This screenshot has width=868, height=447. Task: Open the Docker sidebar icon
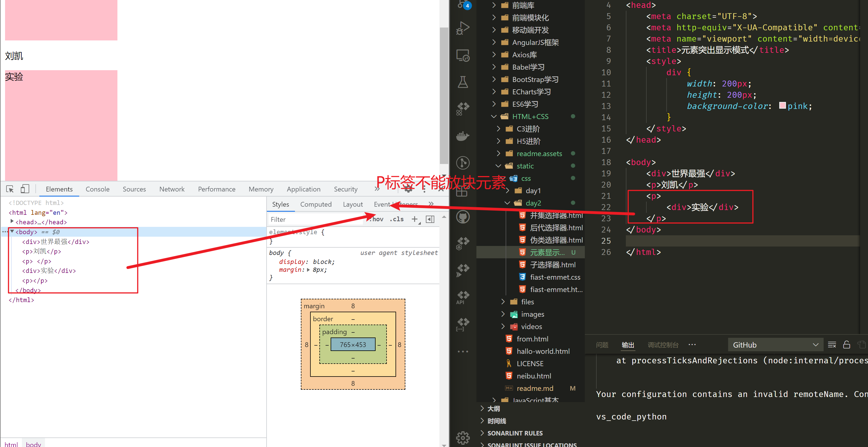click(x=463, y=136)
